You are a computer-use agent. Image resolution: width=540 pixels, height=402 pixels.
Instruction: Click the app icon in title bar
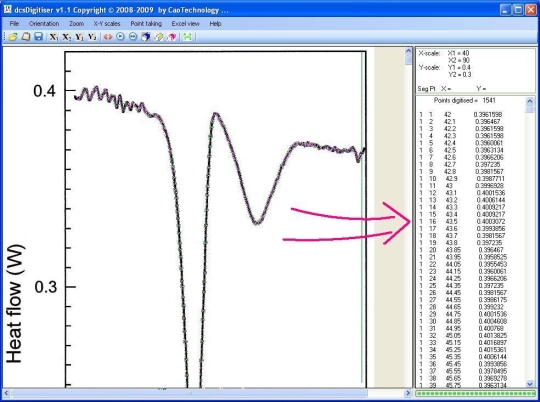[x=8, y=9]
